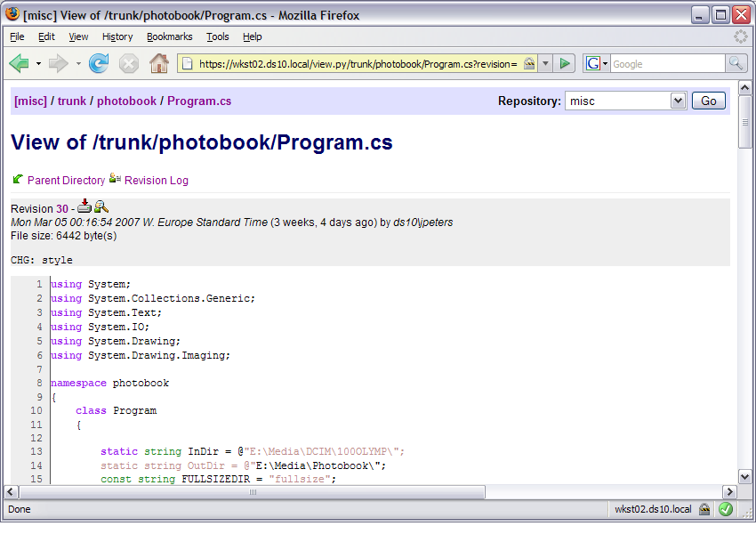Click the lock icon in the status bar
This screenshot has width=756, height=534.
(704, 509)
